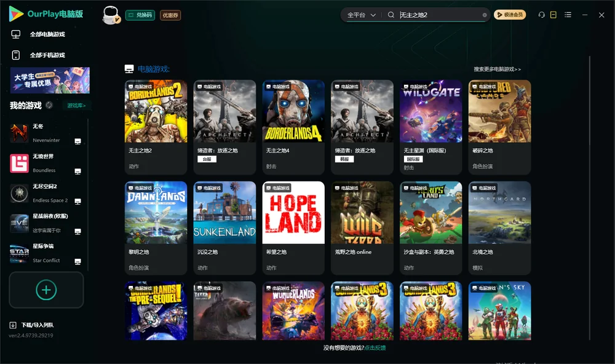Click the 全部手机游戏 phone icon
This screenshot has height=364, width=615.
pos(16,55)
